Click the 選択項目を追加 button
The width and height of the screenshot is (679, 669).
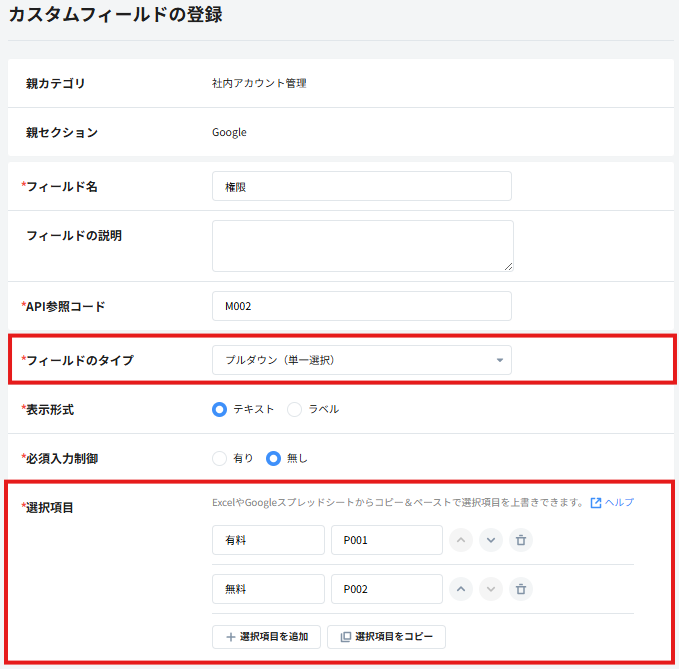coord(266,637)
